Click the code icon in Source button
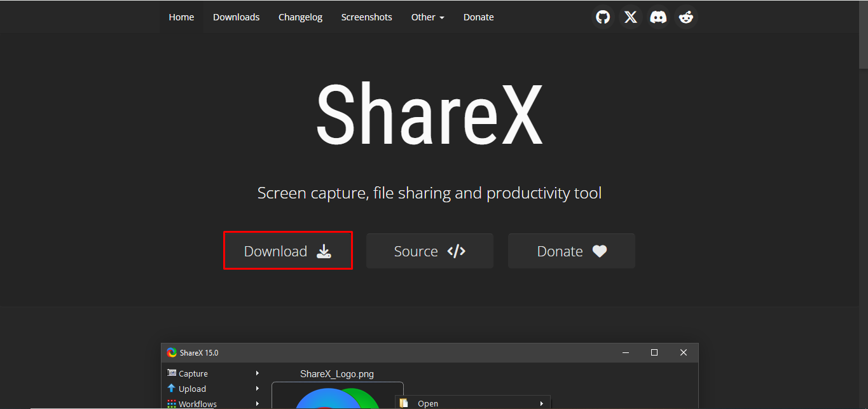 [457, 251]
